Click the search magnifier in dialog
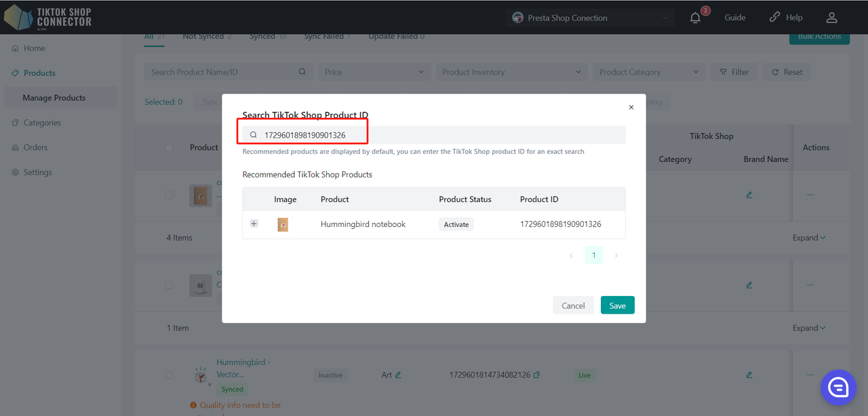Screen dimensions: 868x416 pos(254,135)
